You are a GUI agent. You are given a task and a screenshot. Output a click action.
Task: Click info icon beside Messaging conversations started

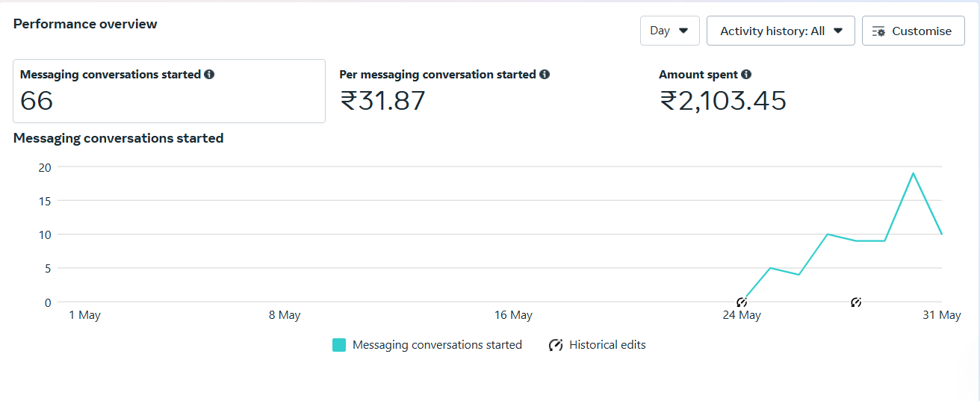click(209, 75)
